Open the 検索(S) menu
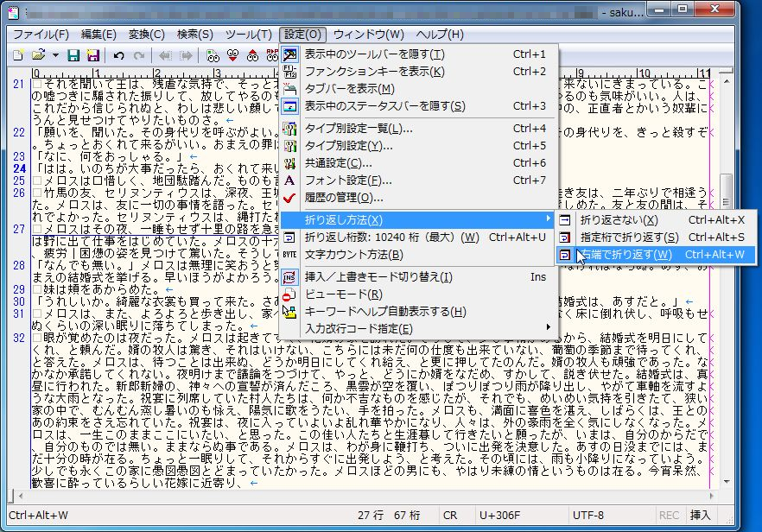 click(x=194, y=35)
